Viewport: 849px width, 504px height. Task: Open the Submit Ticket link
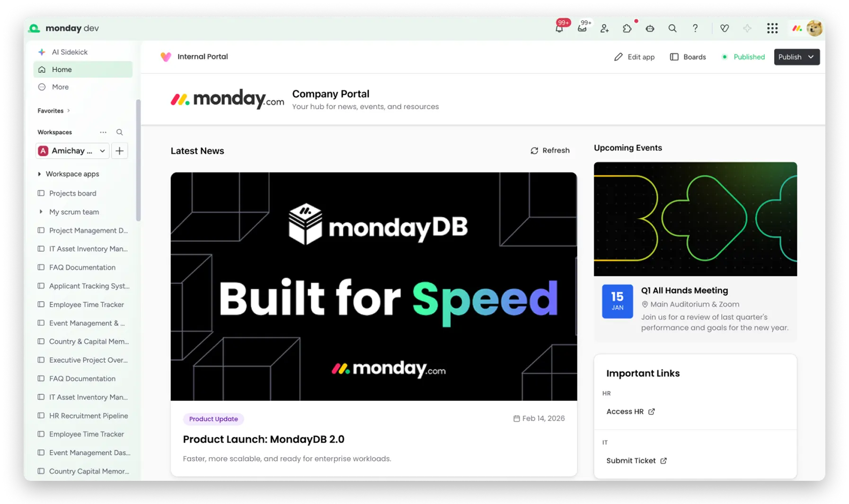(x=637, y=461)
